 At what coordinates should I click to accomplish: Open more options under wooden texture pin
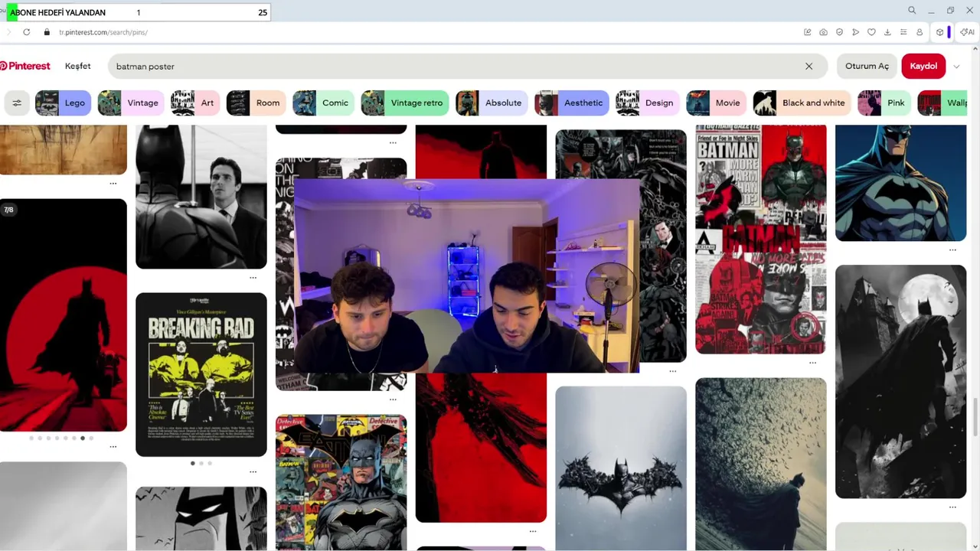point(113,184)
